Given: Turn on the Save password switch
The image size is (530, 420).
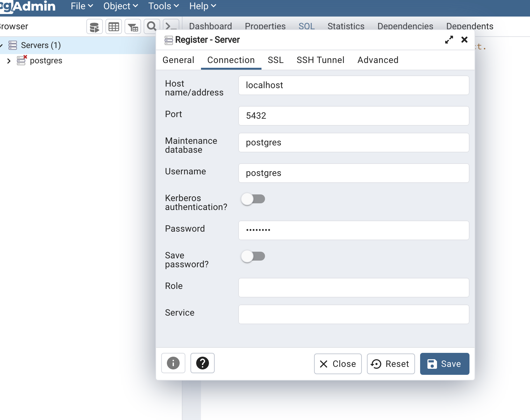Looking at the screenshot, I should coord(253,256).
